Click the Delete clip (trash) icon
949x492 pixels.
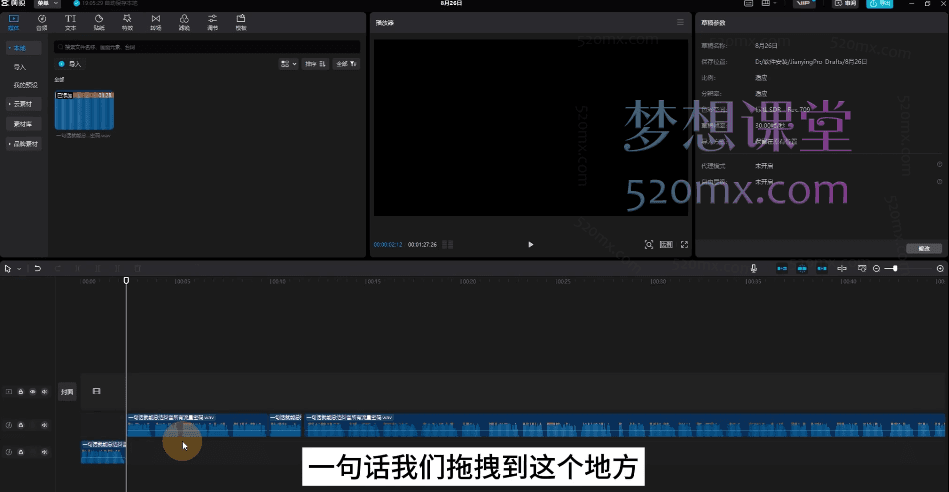point(137,269)
